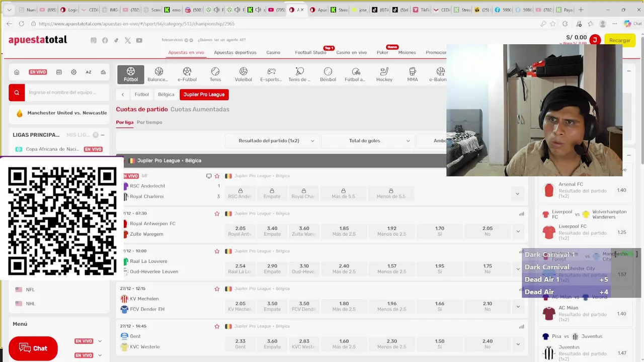Select the E-sports sport icon
Viewport: 644px width, 362px height.
tap(271, 74)
